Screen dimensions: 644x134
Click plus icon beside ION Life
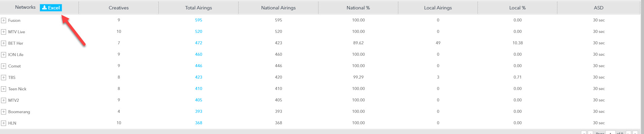click(x=3, y=55)
